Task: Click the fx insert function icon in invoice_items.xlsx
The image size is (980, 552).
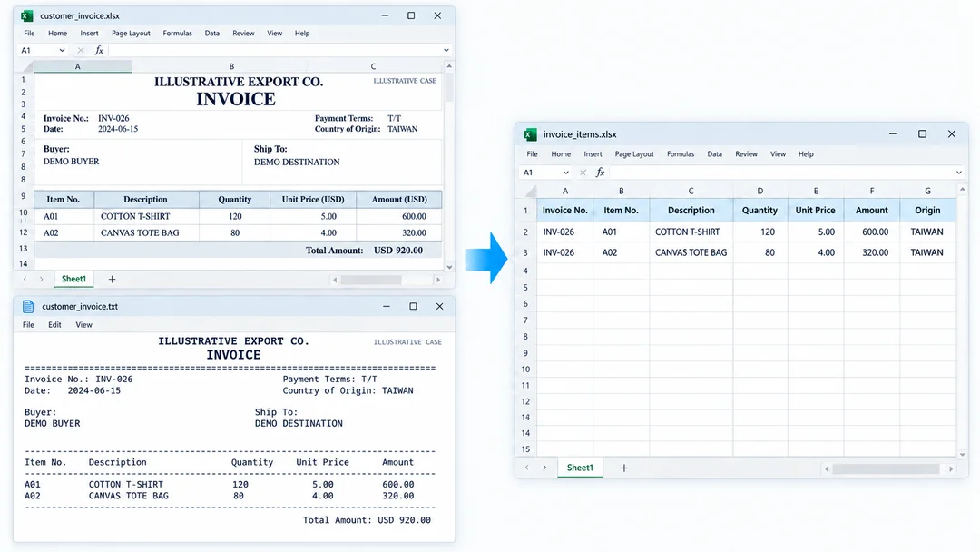Action: click(600, 172)
